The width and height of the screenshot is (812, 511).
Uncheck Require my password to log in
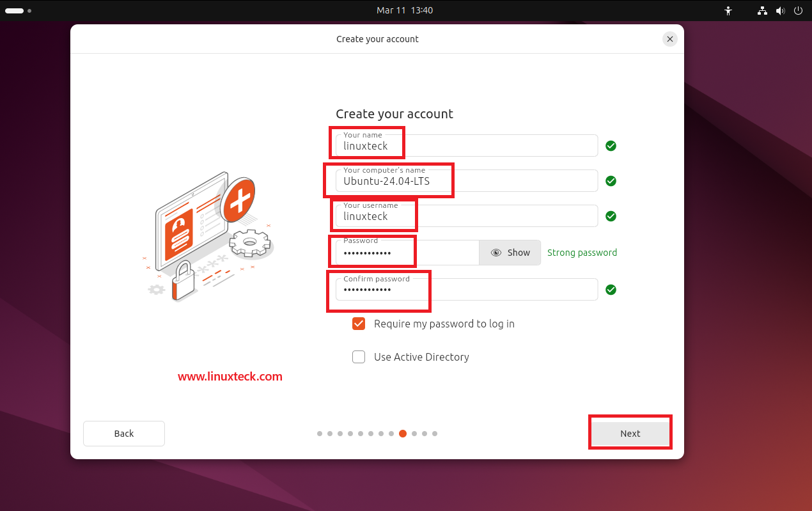pos(359,324)
